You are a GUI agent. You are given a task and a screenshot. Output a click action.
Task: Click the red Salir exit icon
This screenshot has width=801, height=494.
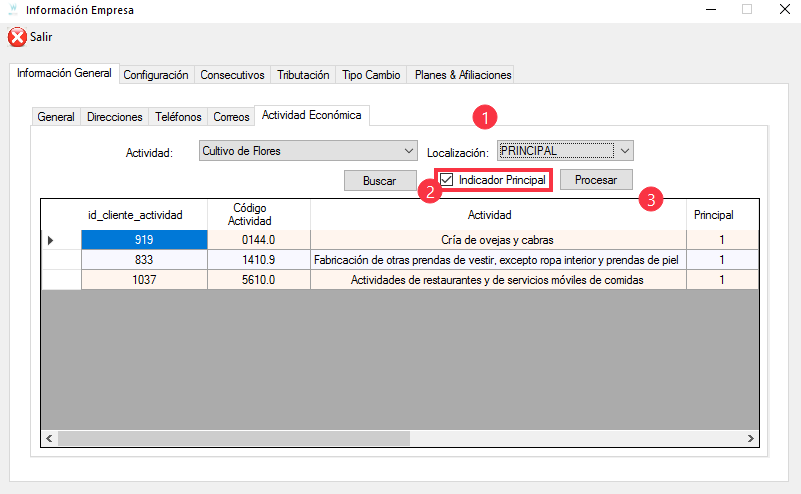18,37
